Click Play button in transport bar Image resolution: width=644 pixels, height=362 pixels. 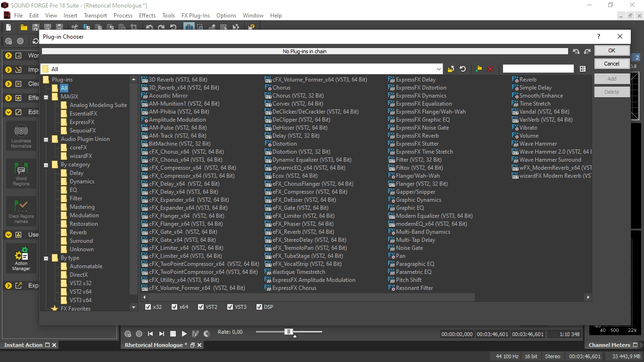[x=184, y=334]
